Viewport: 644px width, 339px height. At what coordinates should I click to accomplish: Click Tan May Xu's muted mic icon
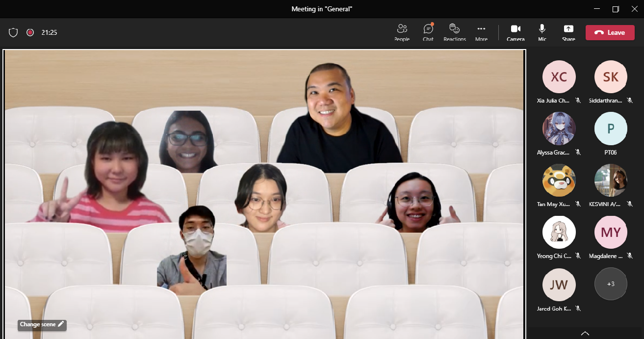point(578,204)
